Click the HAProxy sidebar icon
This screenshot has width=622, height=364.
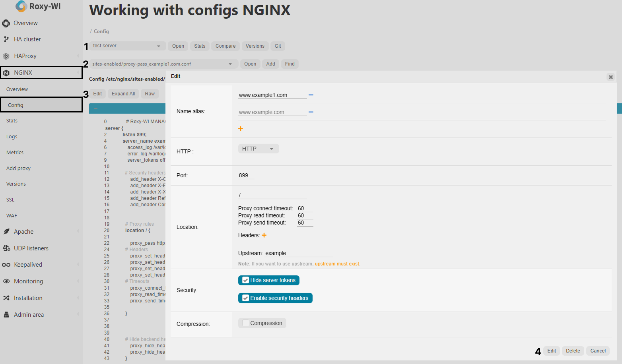pos(6,56)
